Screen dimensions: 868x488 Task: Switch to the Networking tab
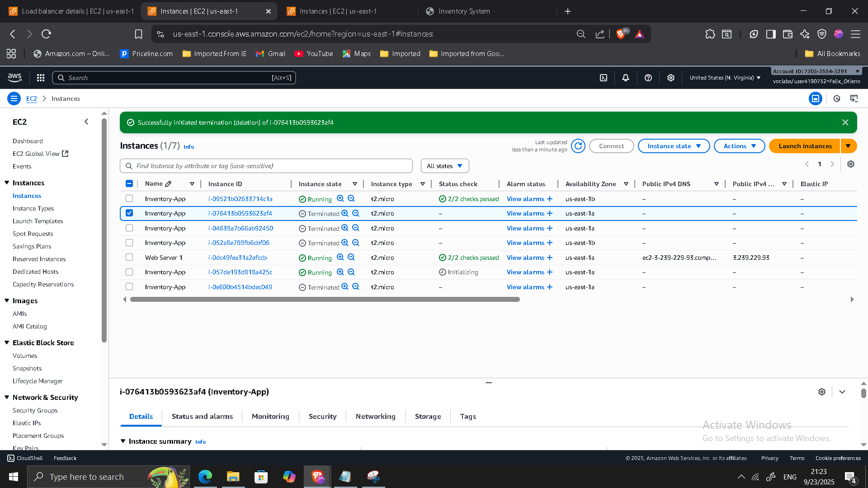[375, 416]
